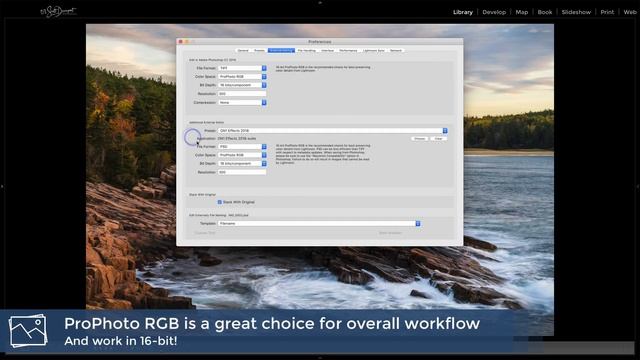This screenshot has height=360, width=640.
Task: Open the Compression dropdown
Action: (x=242, y=102)
